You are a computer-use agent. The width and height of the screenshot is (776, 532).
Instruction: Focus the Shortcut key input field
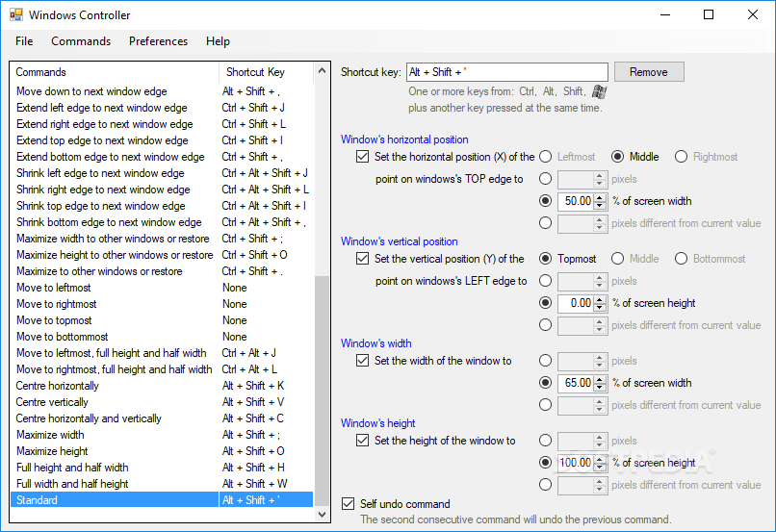click(506, 72)
